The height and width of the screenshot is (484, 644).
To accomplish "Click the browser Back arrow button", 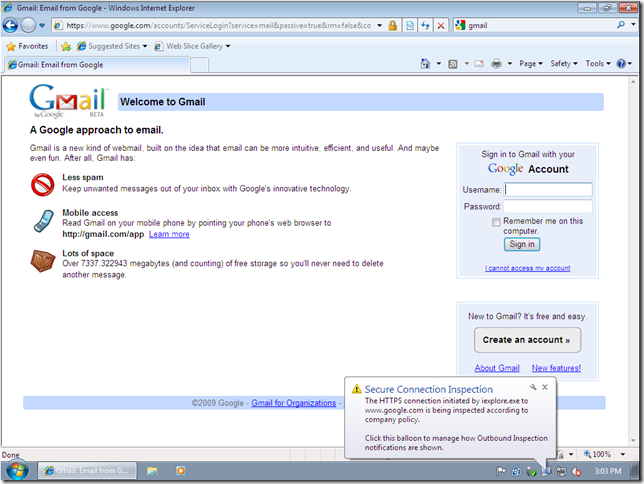I will [x=10, y=25].
